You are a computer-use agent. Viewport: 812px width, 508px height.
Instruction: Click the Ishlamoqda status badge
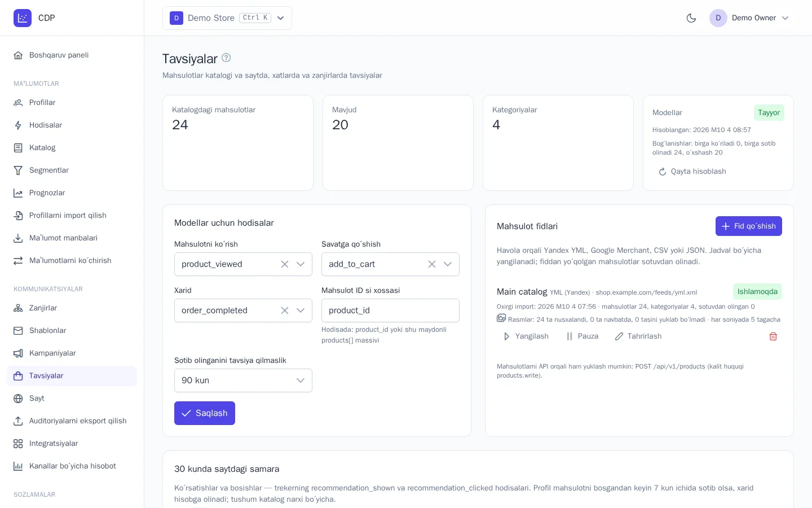coord(757,292)
